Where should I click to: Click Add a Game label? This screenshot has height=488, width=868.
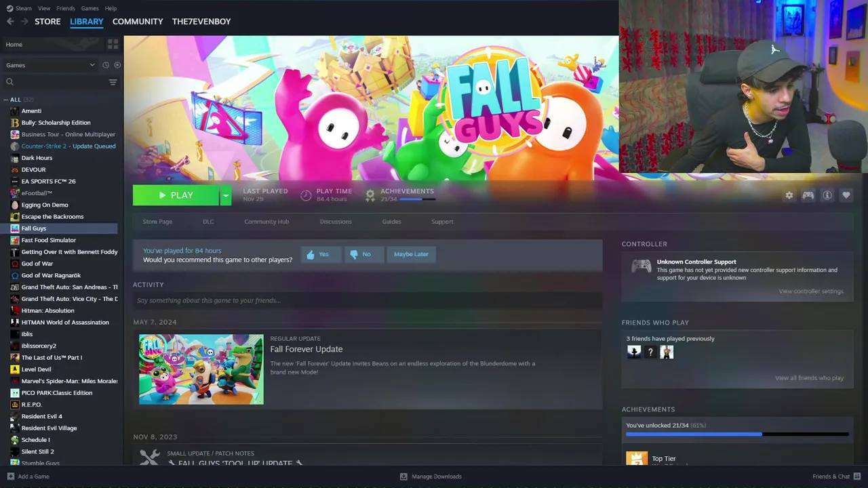pos(34,476)
